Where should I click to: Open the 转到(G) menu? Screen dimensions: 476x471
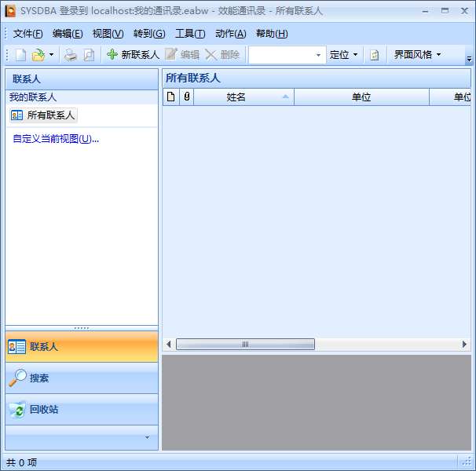pos(149,34)
